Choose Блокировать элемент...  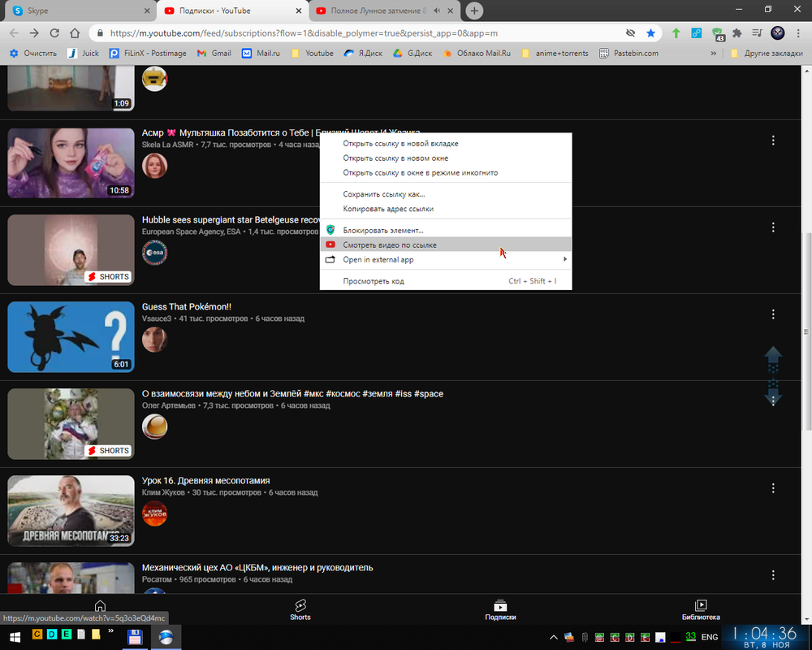pos(446,230)
